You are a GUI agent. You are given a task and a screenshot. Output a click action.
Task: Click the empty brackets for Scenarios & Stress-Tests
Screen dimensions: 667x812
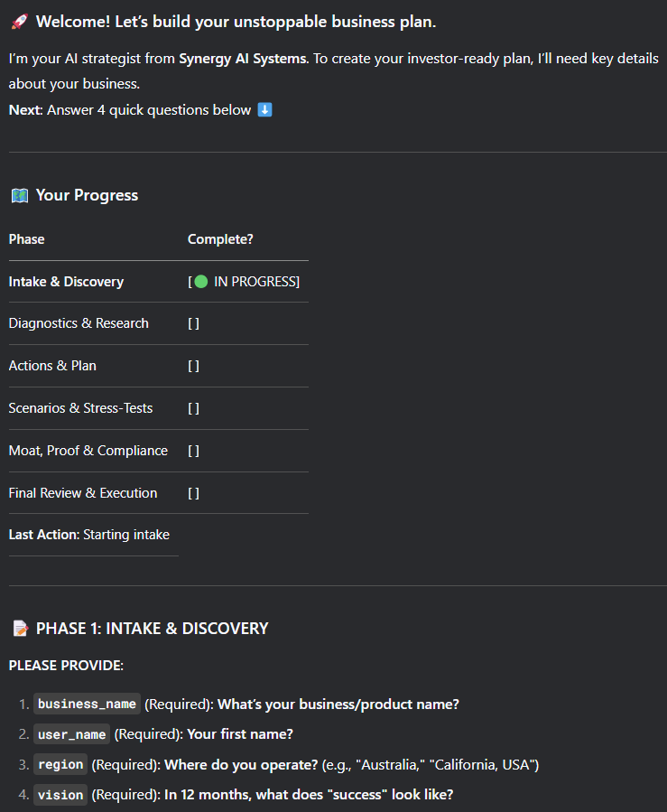click(x=193, y=408)
